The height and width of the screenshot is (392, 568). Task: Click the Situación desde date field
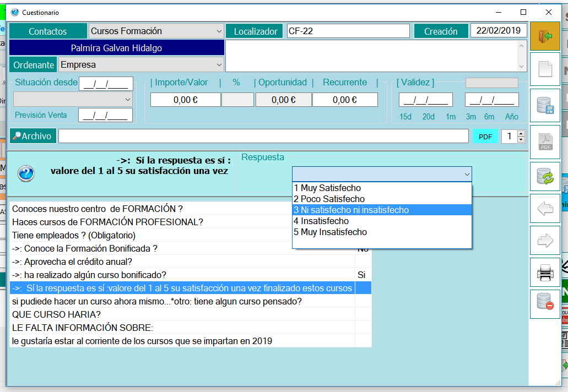(x=106, y=84)
